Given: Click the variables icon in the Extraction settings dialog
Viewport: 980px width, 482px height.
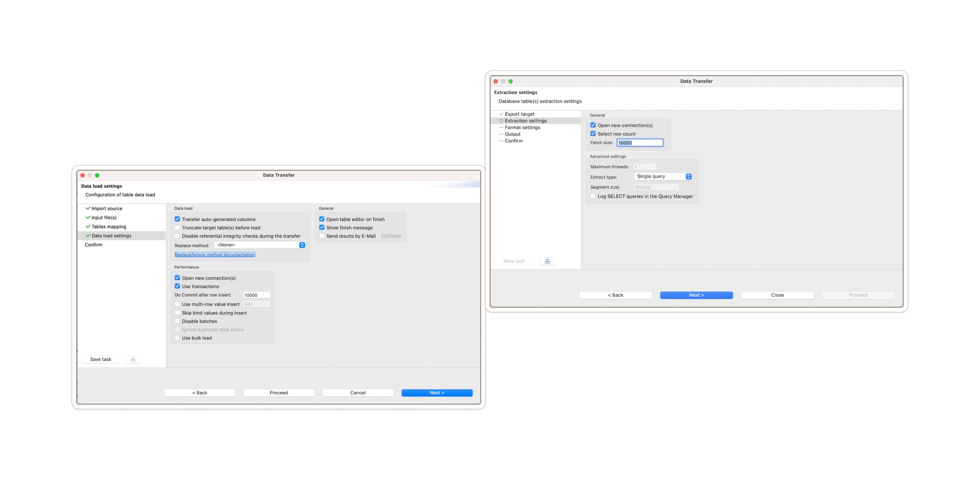Looking at the screenshot, I should (x=547, y=261).
